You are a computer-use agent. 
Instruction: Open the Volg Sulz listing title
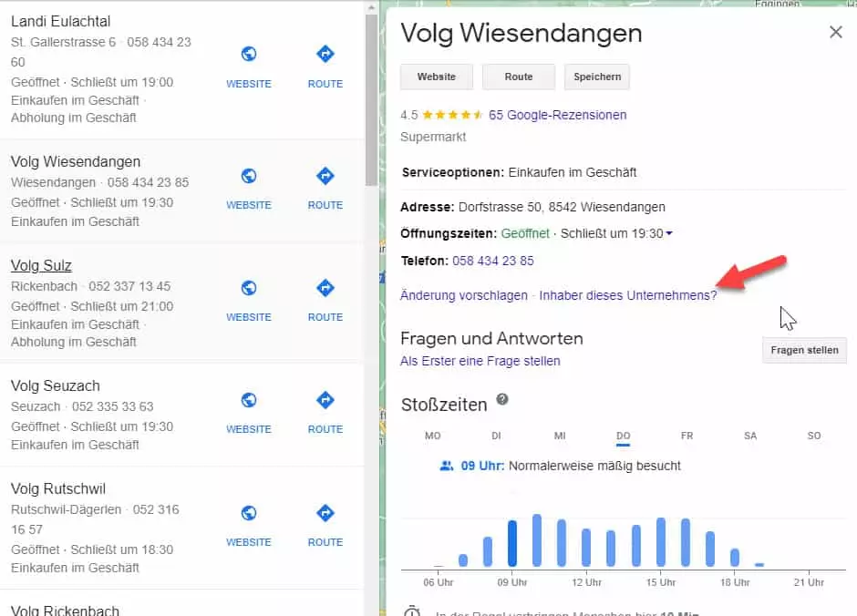tap(42, 266)
